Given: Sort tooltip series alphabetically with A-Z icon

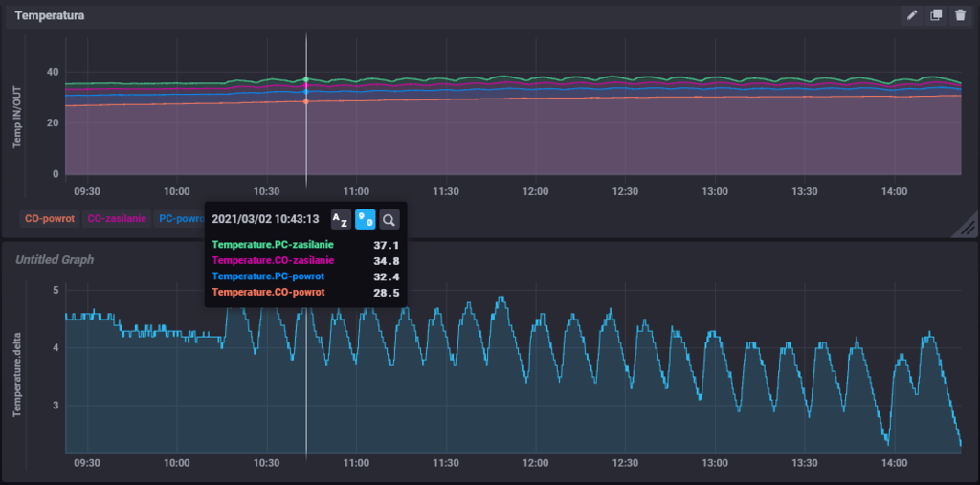Looking at the screenshot, I should tap(341, 219).
